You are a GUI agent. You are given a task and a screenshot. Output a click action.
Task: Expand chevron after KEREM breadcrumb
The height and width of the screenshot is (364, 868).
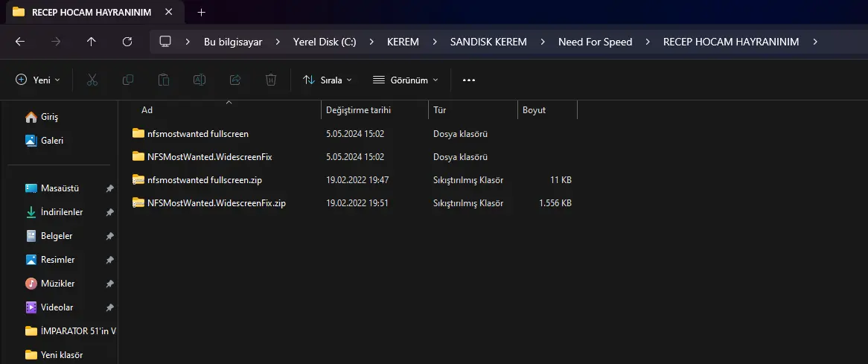pyautogui.click(x=435, y=42)
